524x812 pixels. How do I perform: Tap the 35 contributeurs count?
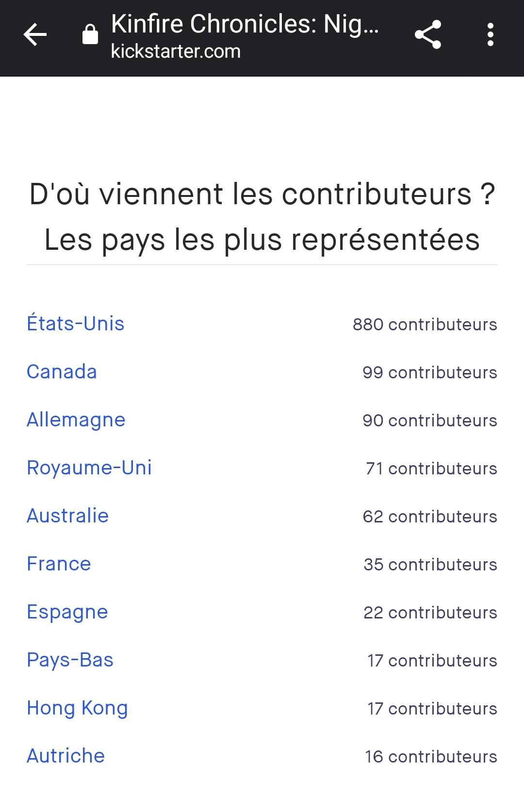coord(430,565)
